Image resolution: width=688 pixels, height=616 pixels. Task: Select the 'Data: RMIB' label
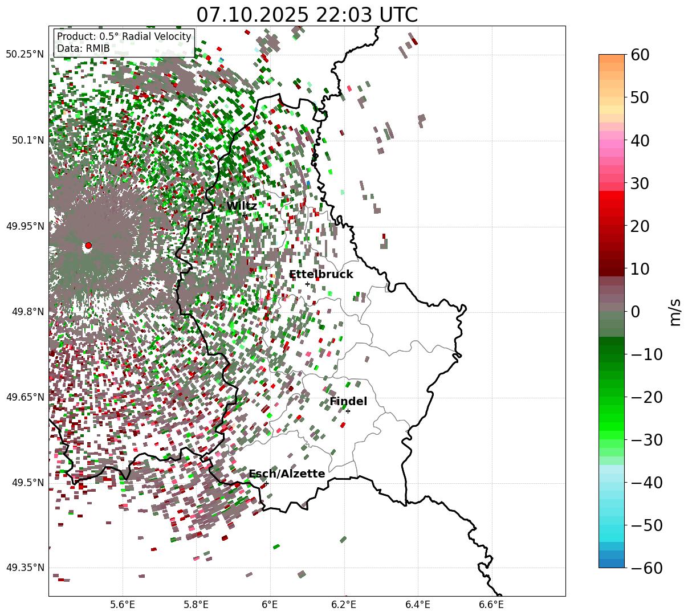coord(83,49)
